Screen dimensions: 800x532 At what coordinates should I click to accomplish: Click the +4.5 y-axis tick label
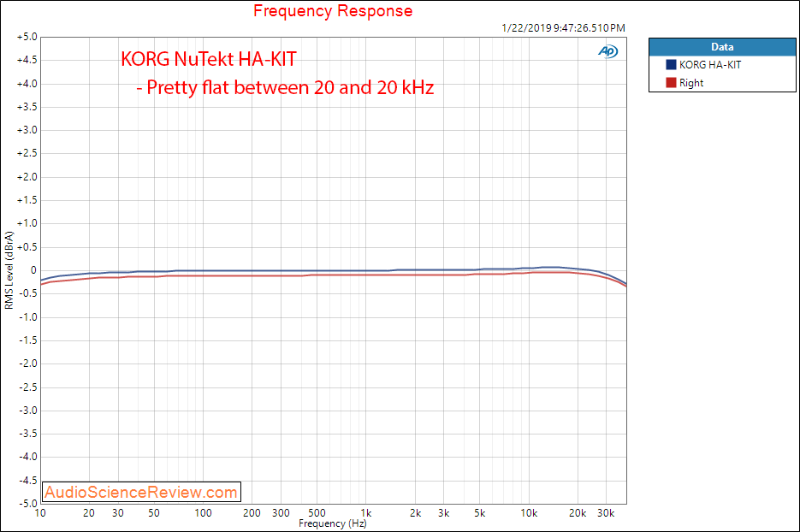(x=27, y=60)
